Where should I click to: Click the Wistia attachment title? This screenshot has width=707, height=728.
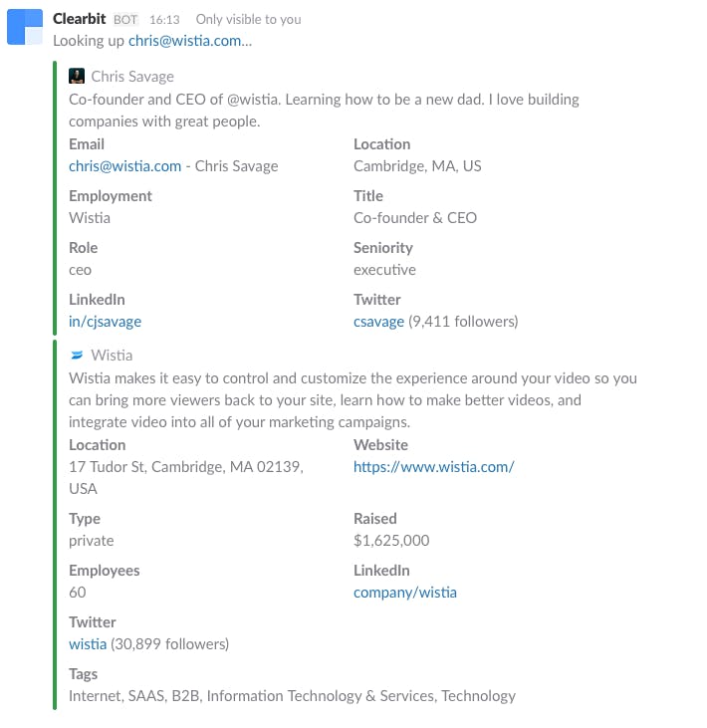tap(112, 355)
